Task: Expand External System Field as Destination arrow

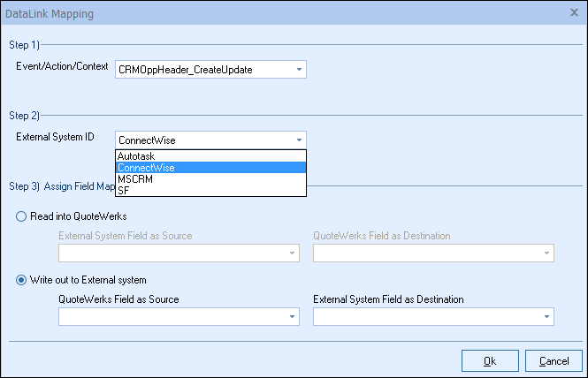Action: tap(546, 317)
